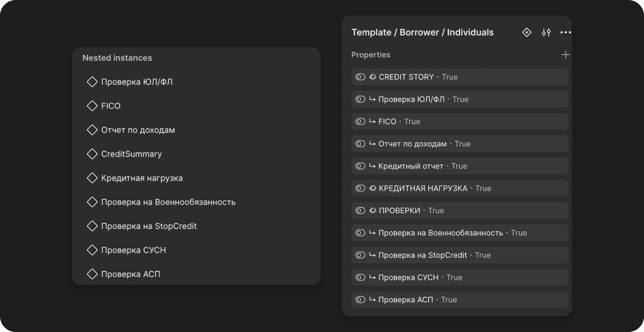Click the diamond icon beside Проверка на StopCredit in Nested instances
Screen dimensions: 644x332
92,226
